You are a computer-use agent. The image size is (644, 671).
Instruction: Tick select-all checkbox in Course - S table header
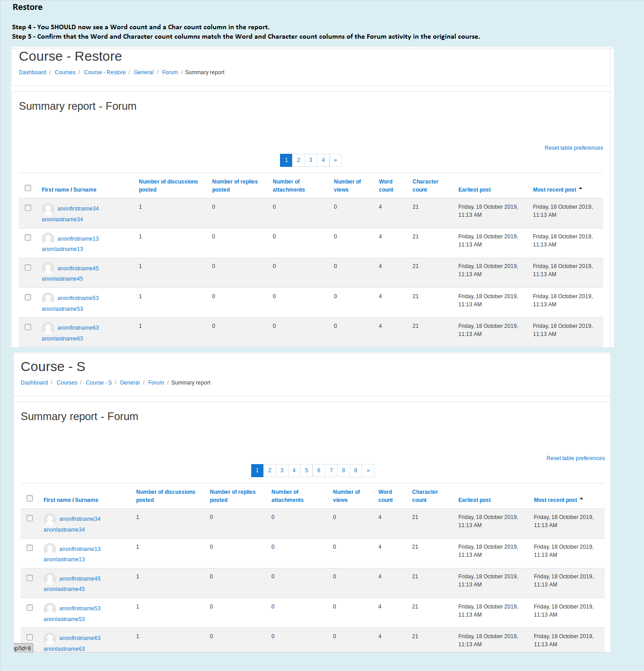click(30, 498)
